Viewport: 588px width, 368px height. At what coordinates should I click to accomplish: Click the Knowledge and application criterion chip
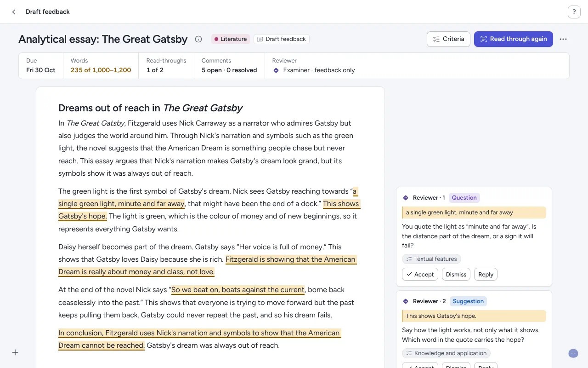(446, 353)
